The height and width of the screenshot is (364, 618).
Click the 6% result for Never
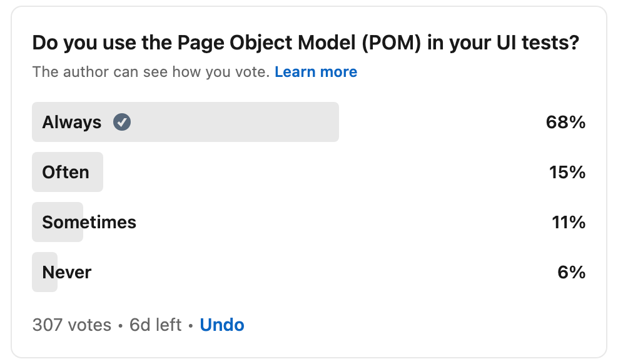point(571,272)
